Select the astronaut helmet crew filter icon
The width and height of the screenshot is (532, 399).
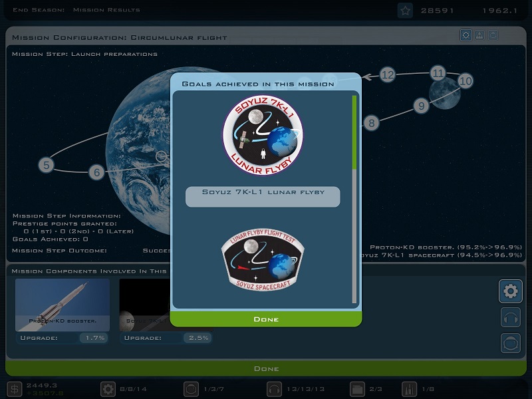pos(510,343)
